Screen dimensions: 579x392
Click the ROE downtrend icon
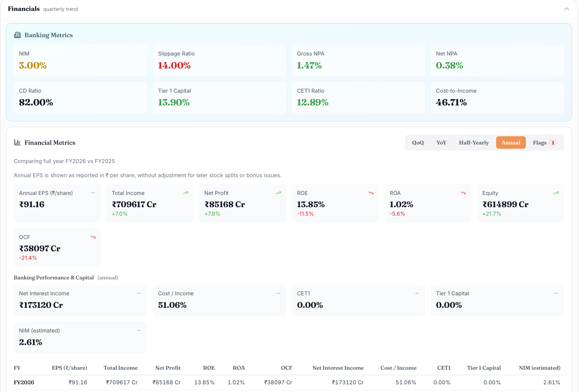click(x=371, y=193)
